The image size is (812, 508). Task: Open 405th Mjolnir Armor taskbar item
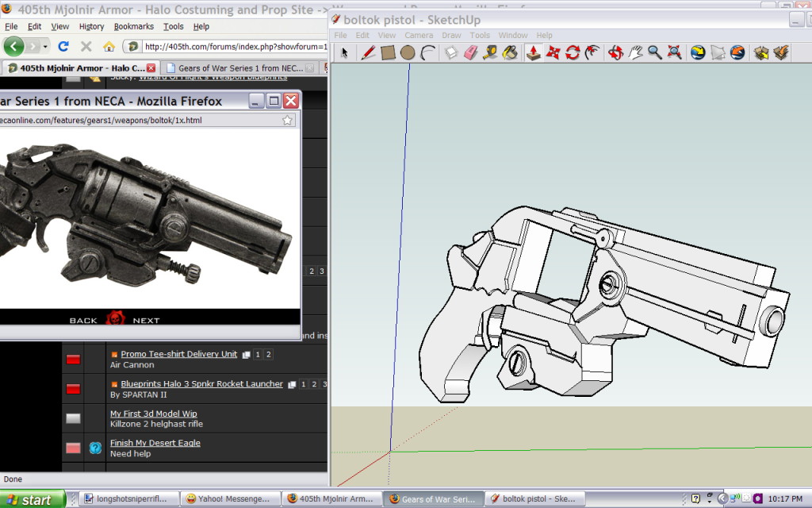click(332, 498)
